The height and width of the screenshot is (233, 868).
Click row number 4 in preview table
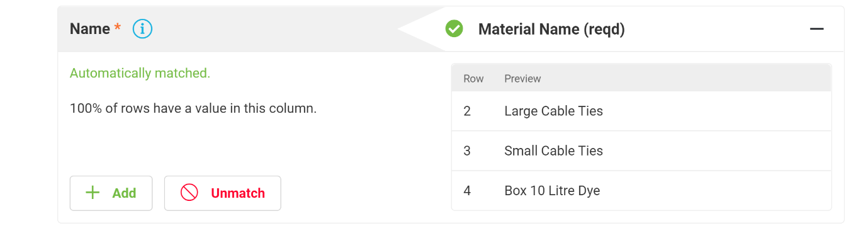(x=467, y=191)
